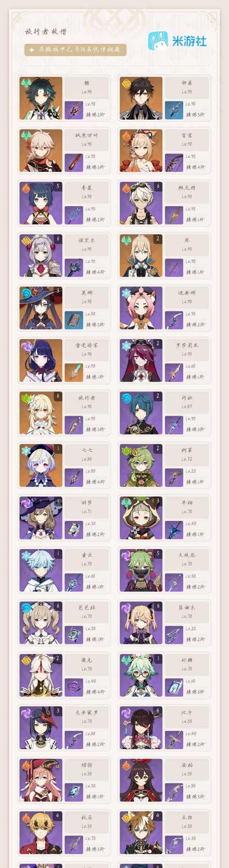The height and width of the screenshot is (868, 229).
Task: Click the 米游社 logo icon
Action: point(158,41)
